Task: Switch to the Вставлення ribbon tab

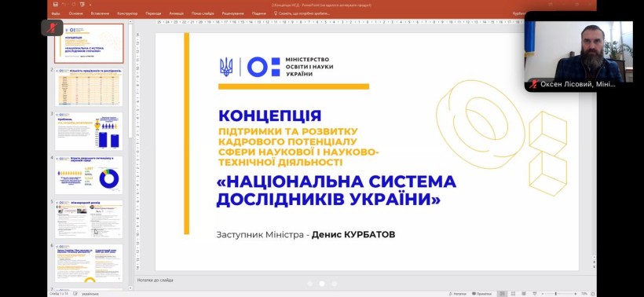Action: 101,13
